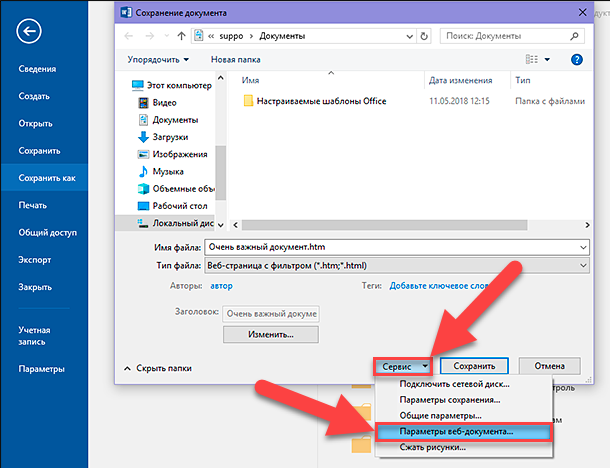
Task: Open the help question mark icon
Action: [x=577, y=60]
